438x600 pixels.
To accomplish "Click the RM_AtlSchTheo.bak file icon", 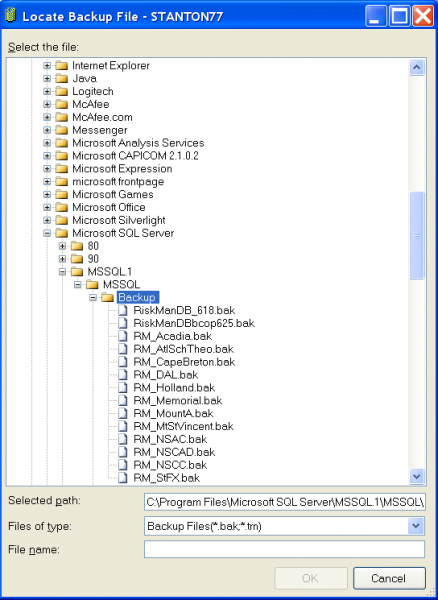I will pyautogui.click(x=122, y=349).
